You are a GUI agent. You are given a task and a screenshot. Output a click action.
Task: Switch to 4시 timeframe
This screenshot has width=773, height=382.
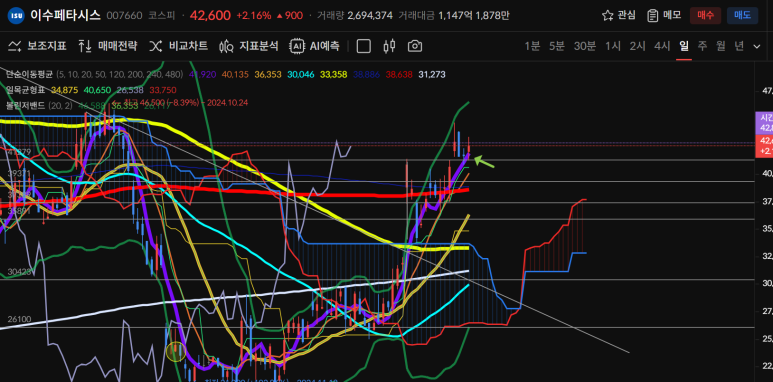pyautogui.click(x=662, y=46)
